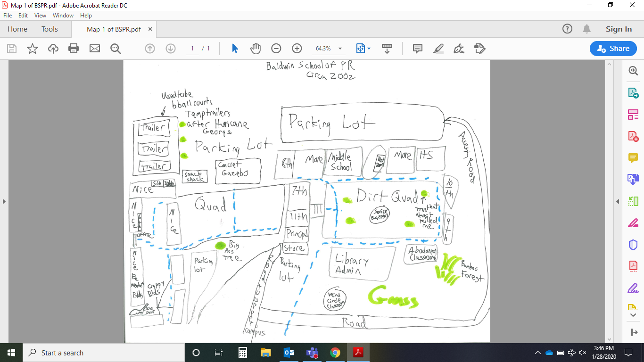This screenshot has width=644, height=362.
Task: Open the Sign document pen tool
Action: (459, 49)
